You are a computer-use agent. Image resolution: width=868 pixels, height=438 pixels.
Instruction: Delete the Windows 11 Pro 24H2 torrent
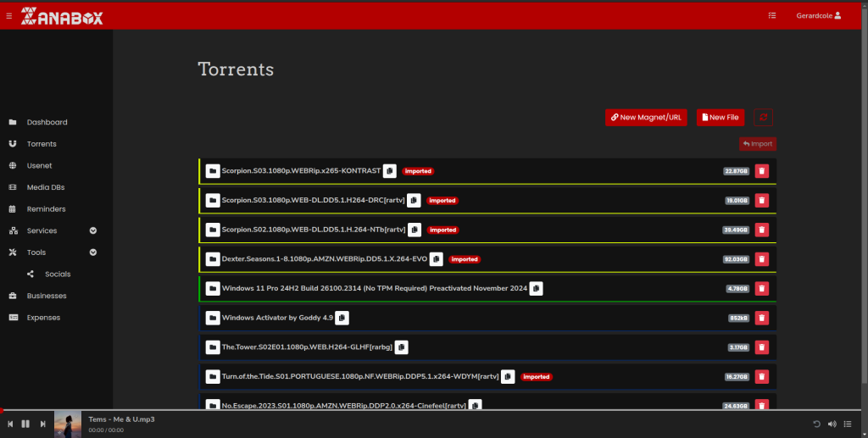[x=762, y=288]
